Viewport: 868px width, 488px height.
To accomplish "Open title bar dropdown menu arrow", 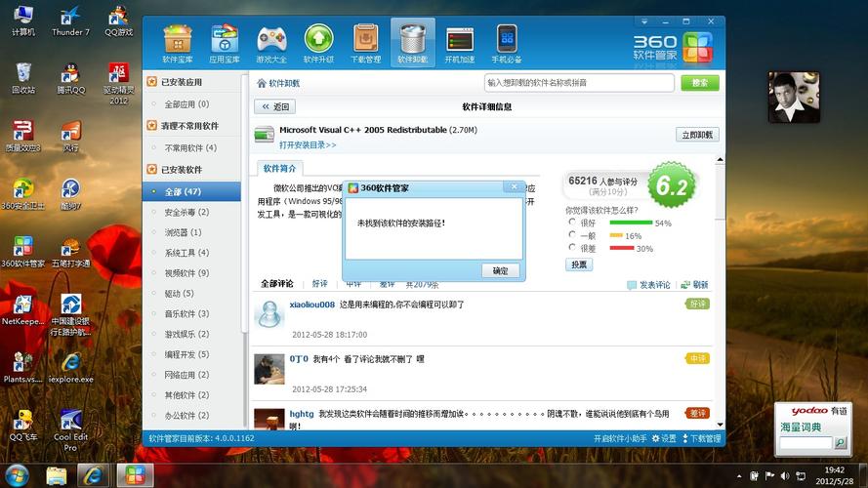I will (644, 21).
